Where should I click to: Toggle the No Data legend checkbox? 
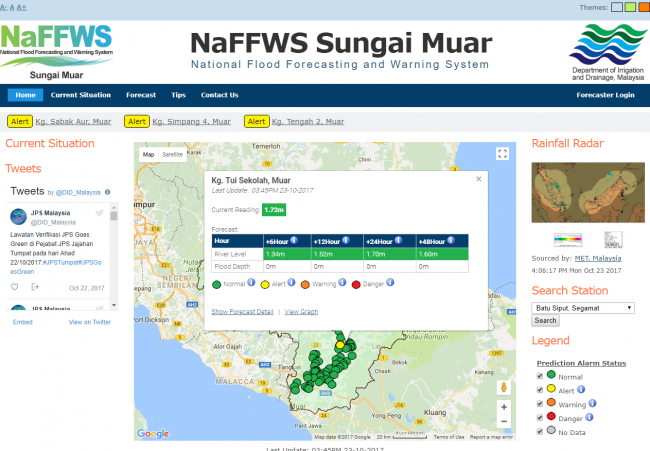coord(539,433)
